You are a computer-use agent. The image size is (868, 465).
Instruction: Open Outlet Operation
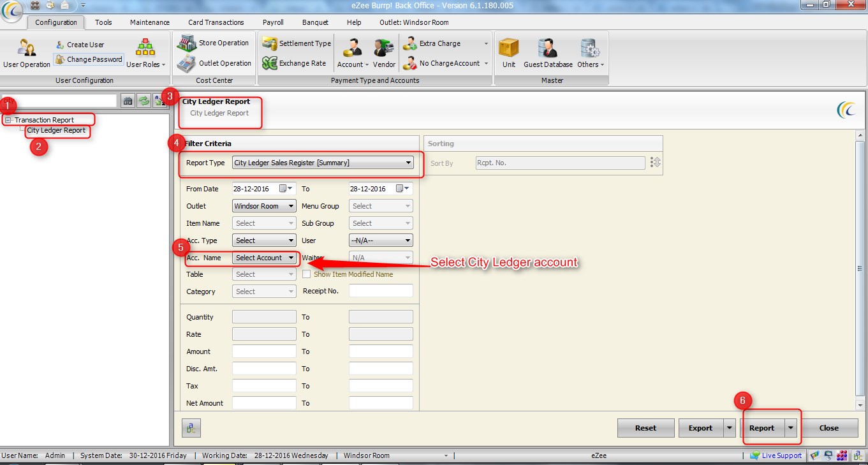click(x=214, y=63)
